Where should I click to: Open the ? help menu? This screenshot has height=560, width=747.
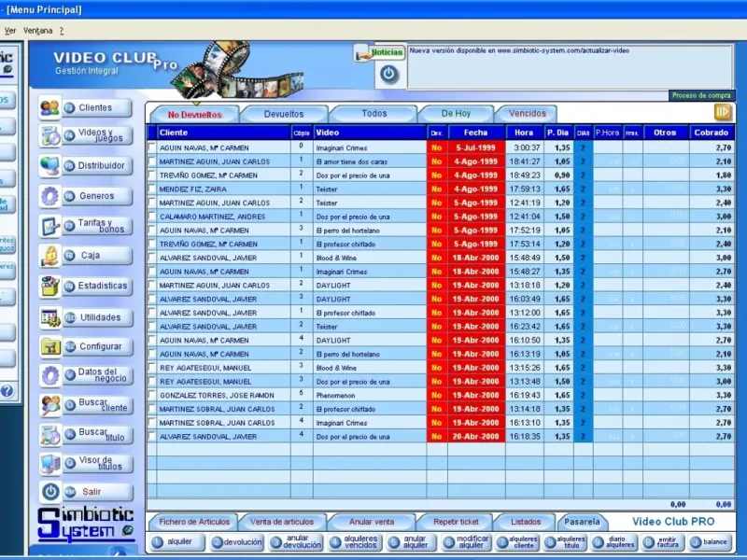(x=62, y=31)
